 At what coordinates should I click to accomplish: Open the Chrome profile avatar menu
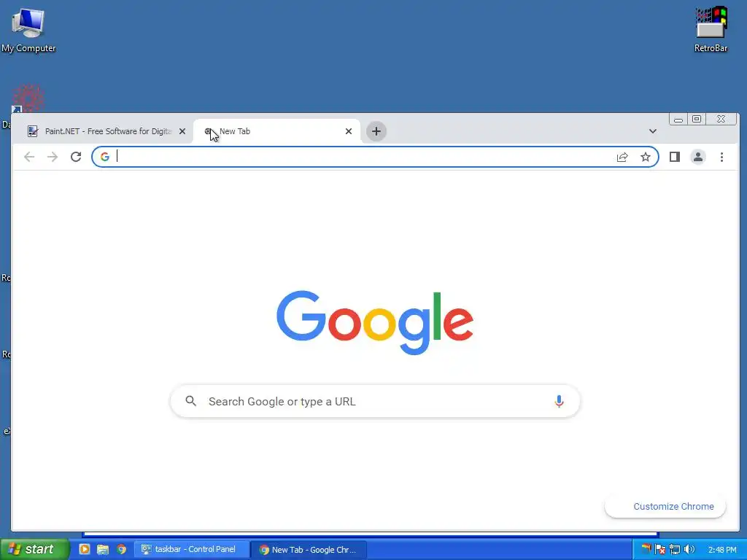(698, 157)
